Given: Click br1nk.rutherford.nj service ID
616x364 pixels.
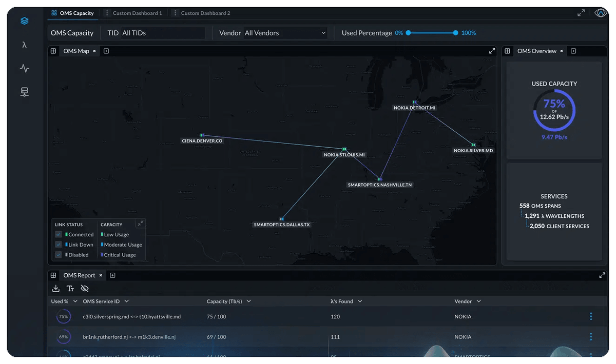Looking at the screenshot, I should (129, 337).
